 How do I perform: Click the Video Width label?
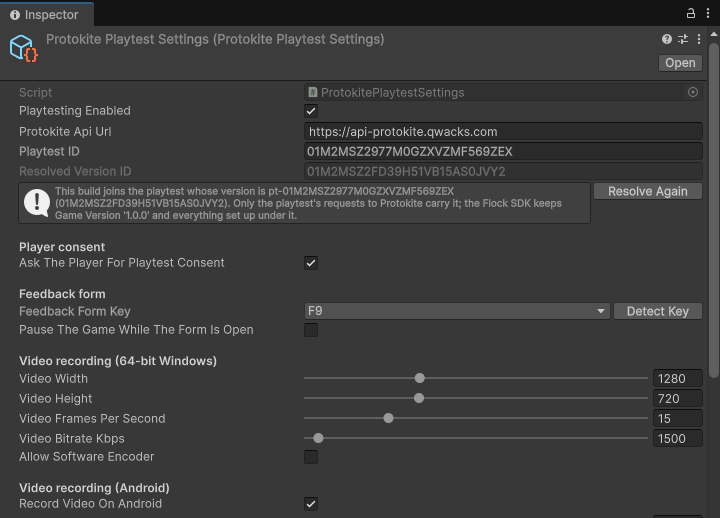[53, 378]
